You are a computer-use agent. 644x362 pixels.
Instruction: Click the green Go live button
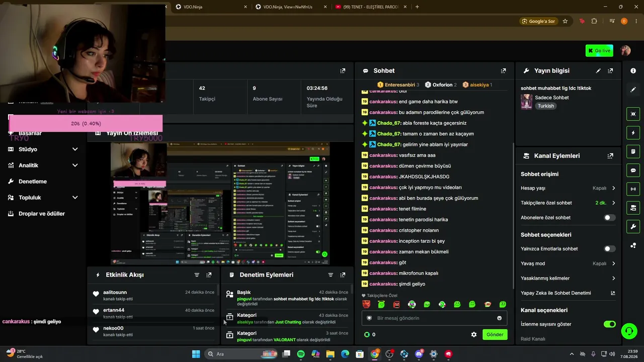(599, 51)
